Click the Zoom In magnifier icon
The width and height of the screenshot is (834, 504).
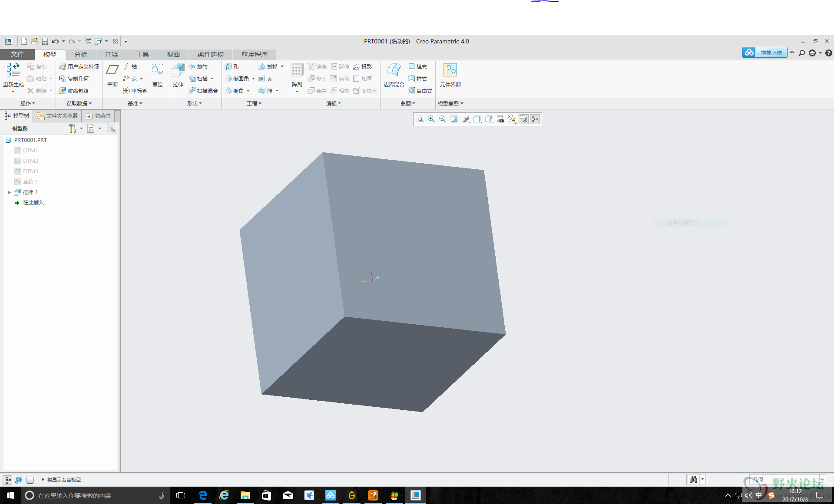[431, 119]
